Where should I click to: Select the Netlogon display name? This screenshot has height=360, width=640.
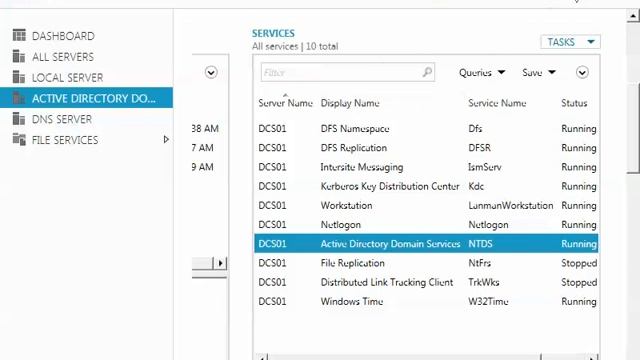pos(340,225)
